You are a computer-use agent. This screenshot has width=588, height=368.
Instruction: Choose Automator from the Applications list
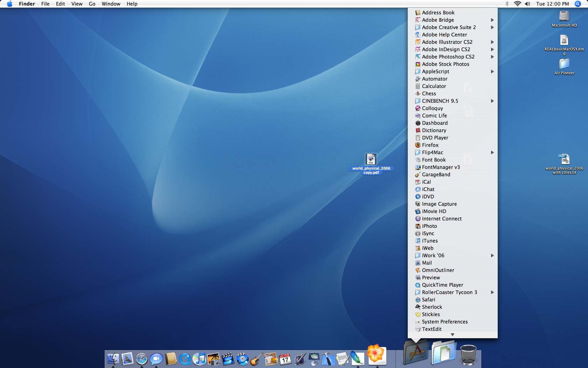453,79
